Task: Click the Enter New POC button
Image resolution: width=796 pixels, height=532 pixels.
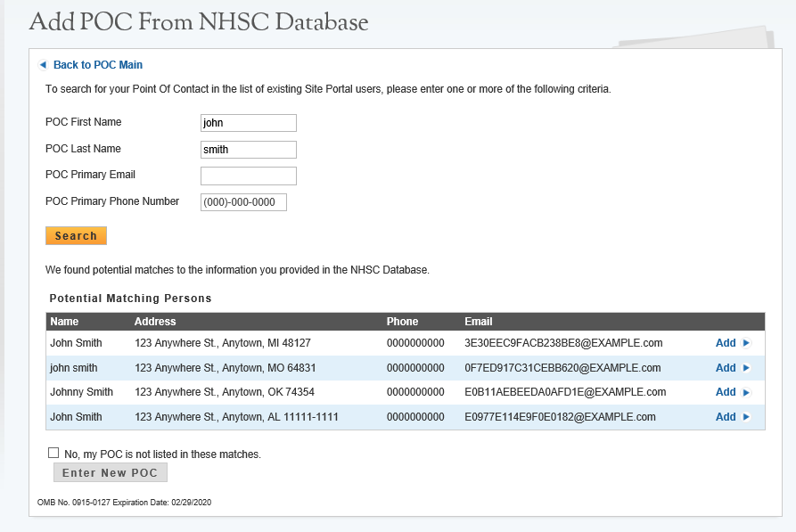Action: point(110,473)
